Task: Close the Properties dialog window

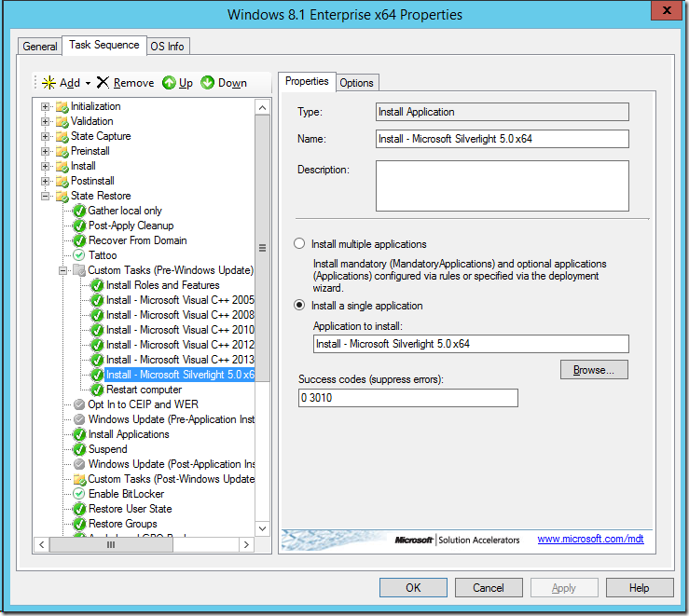Action: (x=667, y=10)
